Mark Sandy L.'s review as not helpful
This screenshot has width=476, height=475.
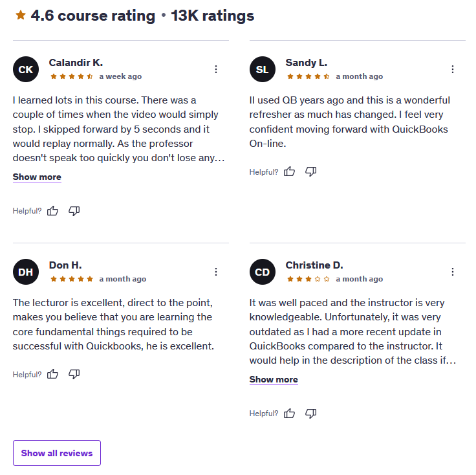311,171
